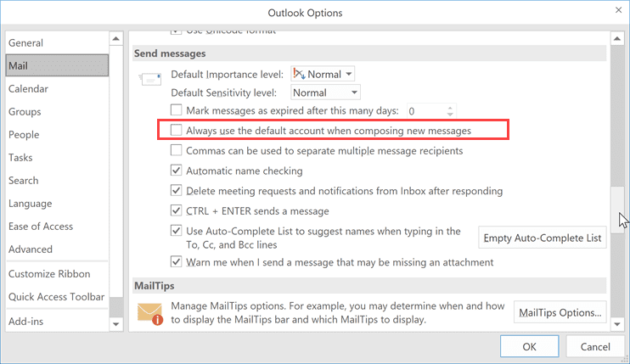This screenshot has height=364, width=630.
Task: Click the Send messages envelope icon
Action: pyautogui.click(x=150, y=79)
